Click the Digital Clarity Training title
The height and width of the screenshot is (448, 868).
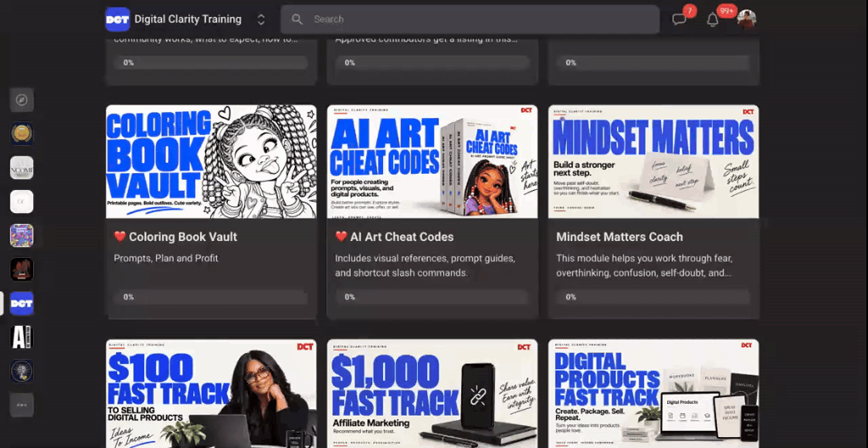(187, 20)
